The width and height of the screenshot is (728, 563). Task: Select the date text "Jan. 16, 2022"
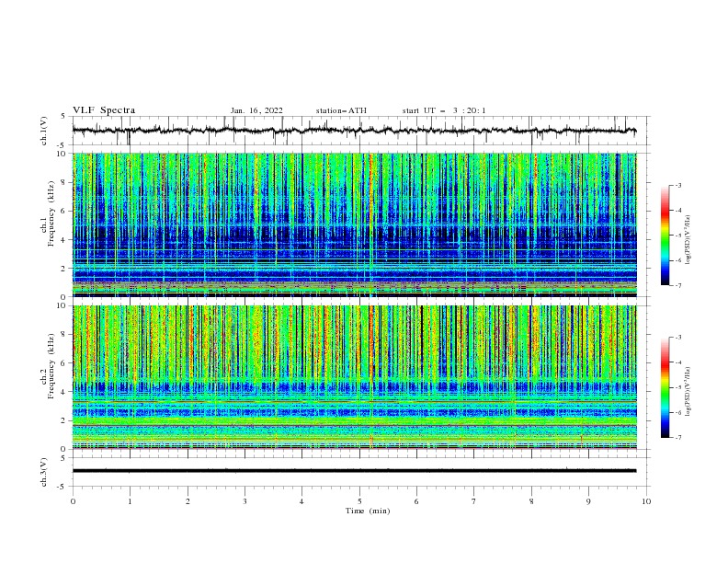click(256, 110)
